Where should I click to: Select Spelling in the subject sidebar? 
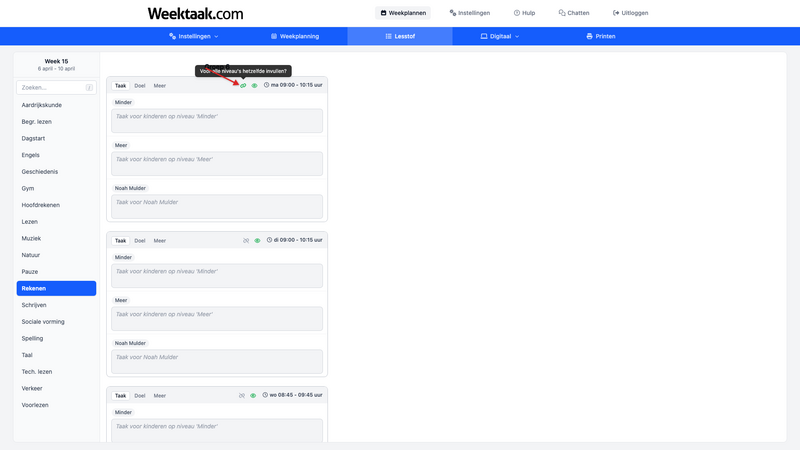(x=32, y=338)
